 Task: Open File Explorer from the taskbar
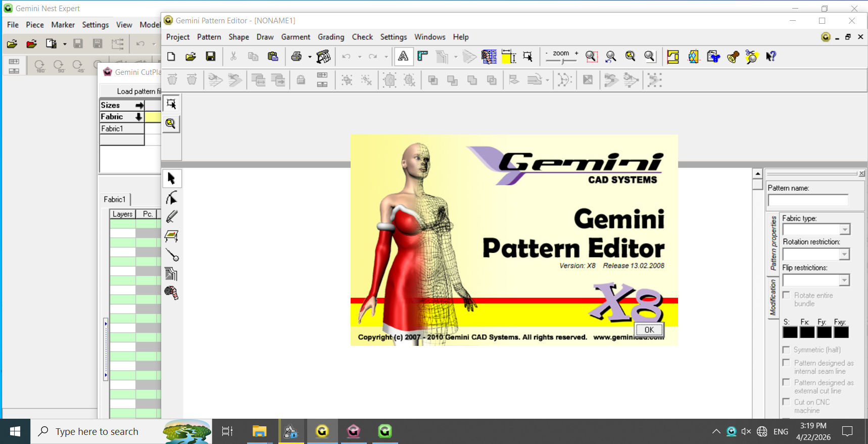pos(259,431)
